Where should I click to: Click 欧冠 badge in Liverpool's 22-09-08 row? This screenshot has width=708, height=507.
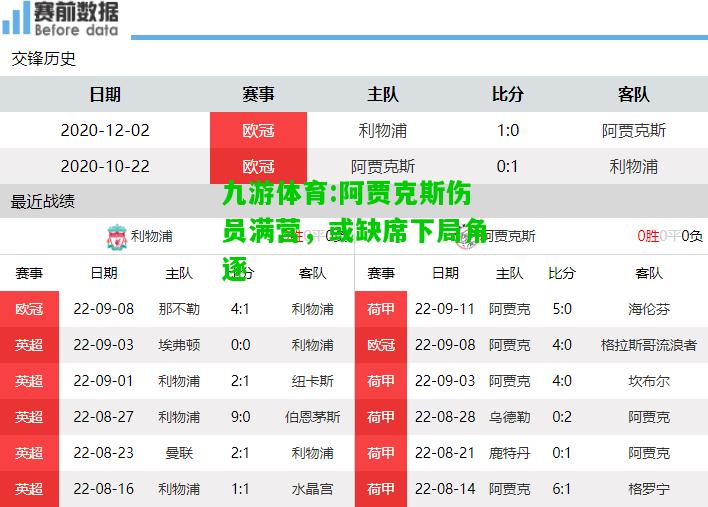[29, 309]
